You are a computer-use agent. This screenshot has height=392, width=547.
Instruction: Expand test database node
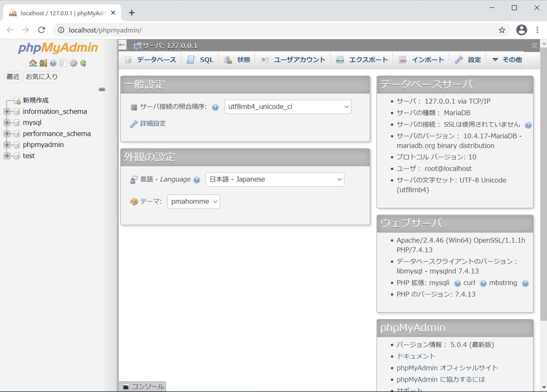pyautogui.click(x=7, y=156)
